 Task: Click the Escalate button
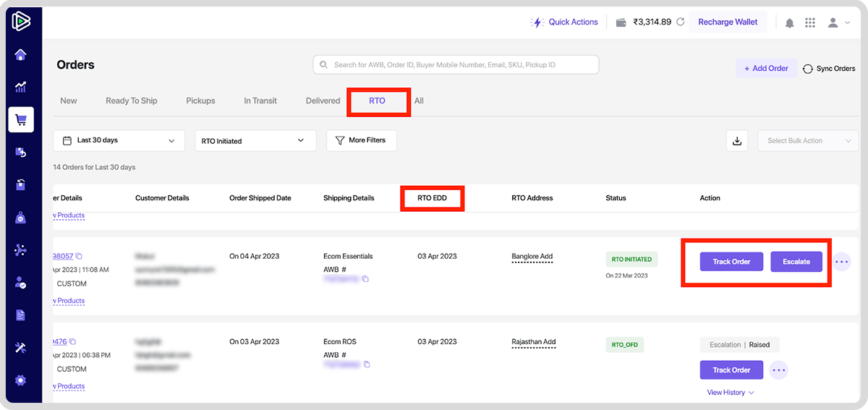[796, 262]
